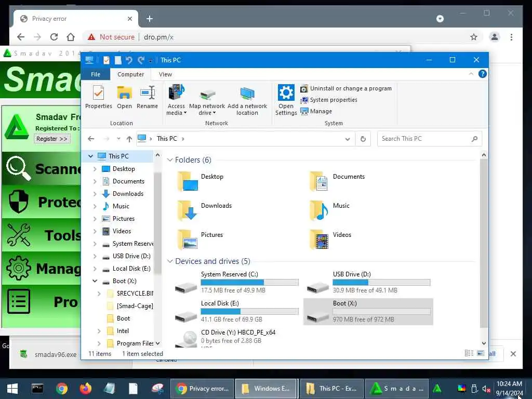Collapse Devices and drives (5) group
This screenshot has height=399, width=532.
coord(170,261)
